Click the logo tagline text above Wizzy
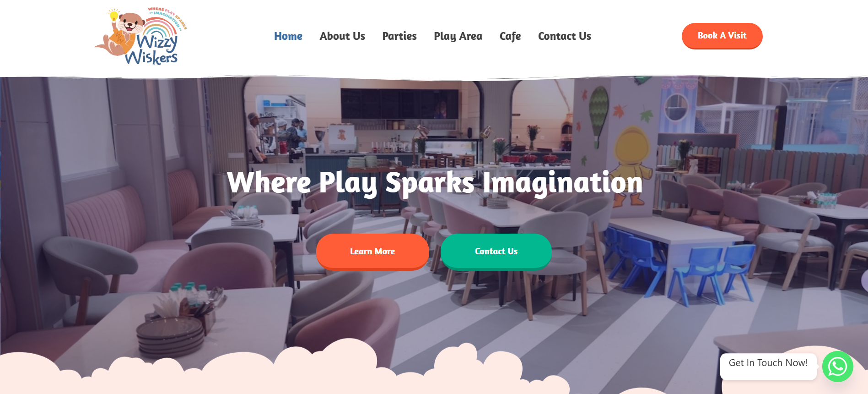This screenshot has width=868, height=394. (168, 17)
